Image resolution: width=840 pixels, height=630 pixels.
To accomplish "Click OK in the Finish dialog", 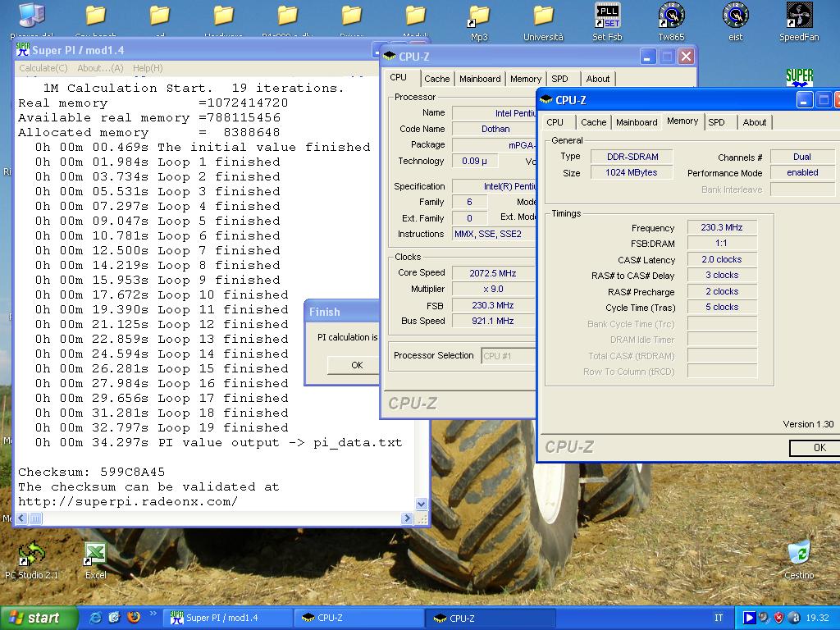I will pos(354,365).
